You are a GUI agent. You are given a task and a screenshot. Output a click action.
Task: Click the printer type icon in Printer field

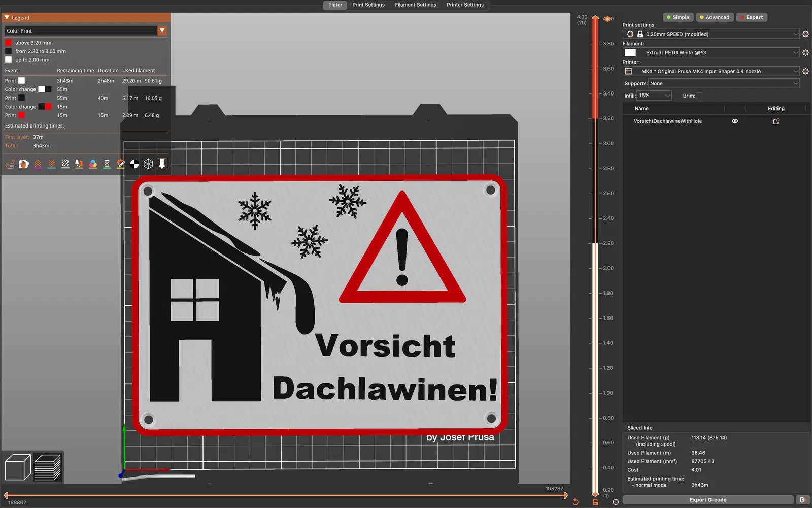tap(628, 71)
